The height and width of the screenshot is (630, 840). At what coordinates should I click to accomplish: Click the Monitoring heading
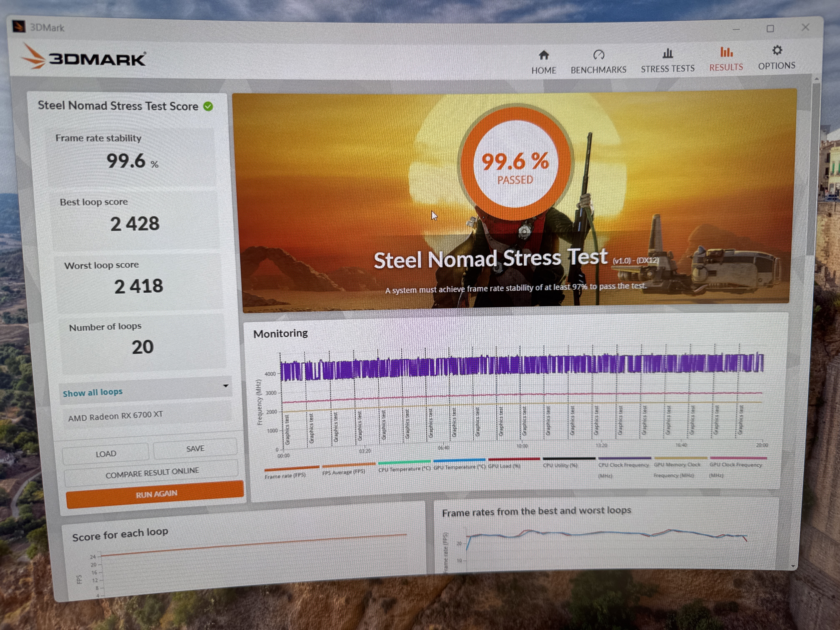pyautogui.click(x=281, y=333)
